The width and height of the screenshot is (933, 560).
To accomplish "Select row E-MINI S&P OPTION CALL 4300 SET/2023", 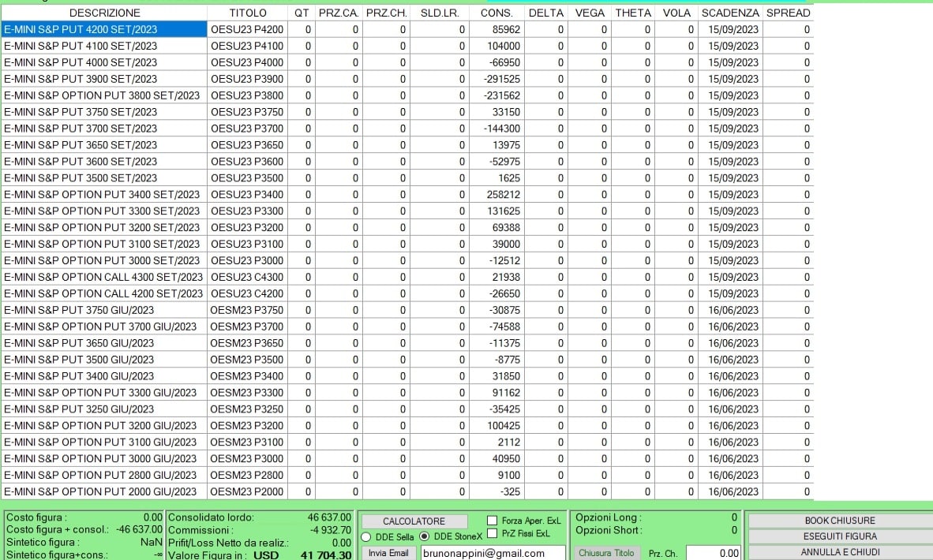I will 407,277.
